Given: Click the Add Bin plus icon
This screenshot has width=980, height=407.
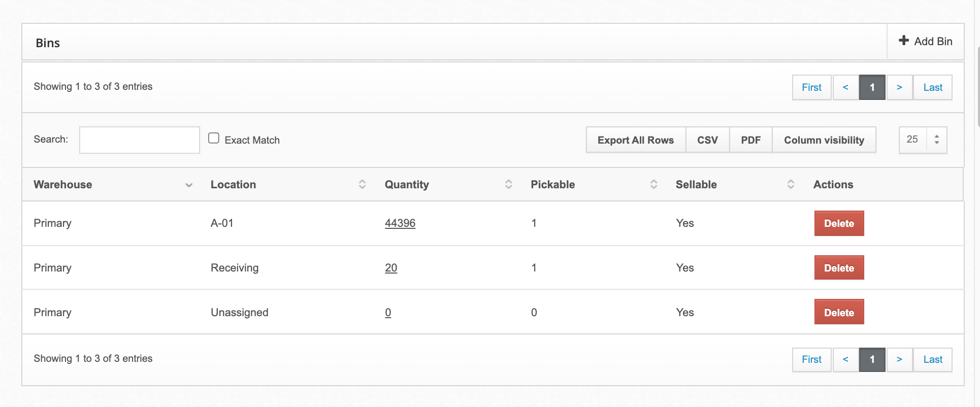Looking at the screenshot, I should [903, 41].
